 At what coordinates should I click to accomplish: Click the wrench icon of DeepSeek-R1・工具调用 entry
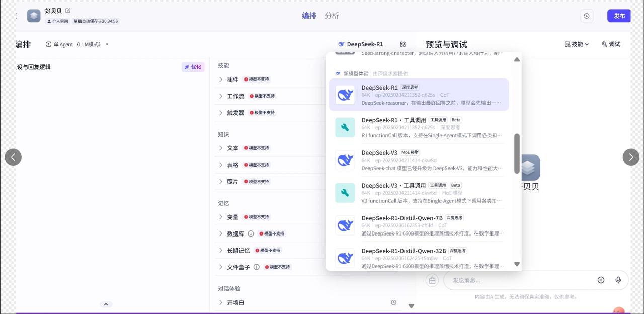345,127
